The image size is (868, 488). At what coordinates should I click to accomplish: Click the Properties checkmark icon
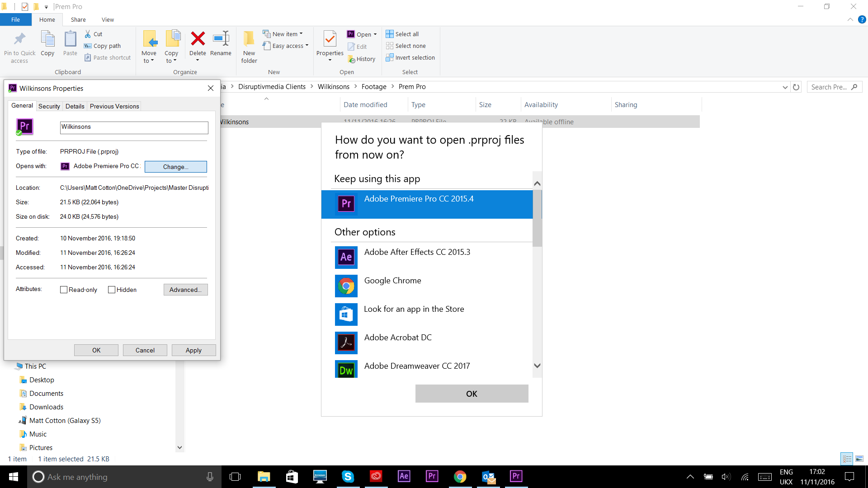(x=330, y=39)
